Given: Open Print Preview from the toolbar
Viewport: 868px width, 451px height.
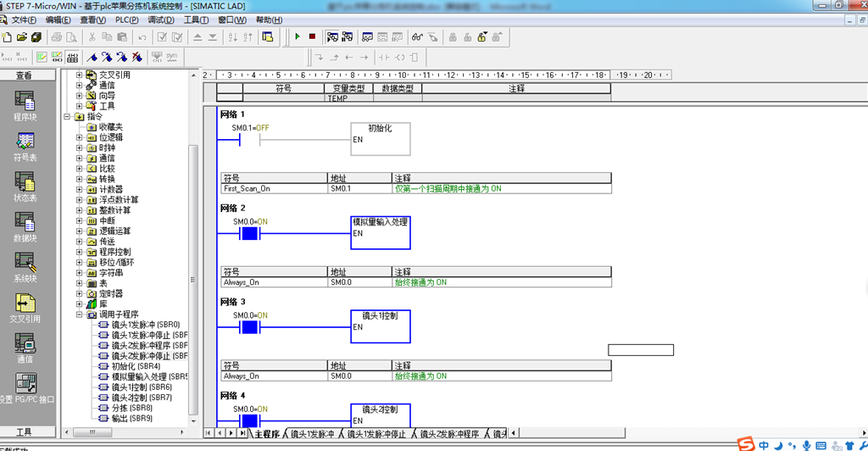Looking at the screenshot, I should (71, 37).
